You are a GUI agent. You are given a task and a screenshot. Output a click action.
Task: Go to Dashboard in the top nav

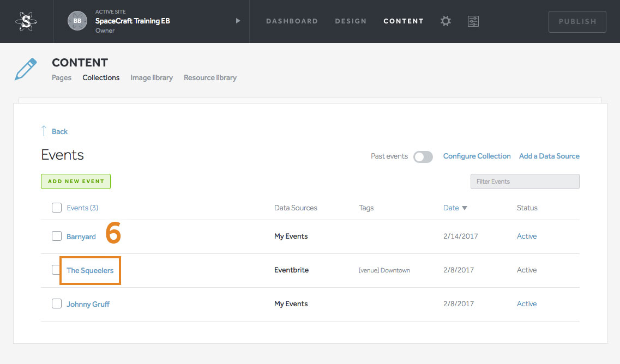click(292, 21)
